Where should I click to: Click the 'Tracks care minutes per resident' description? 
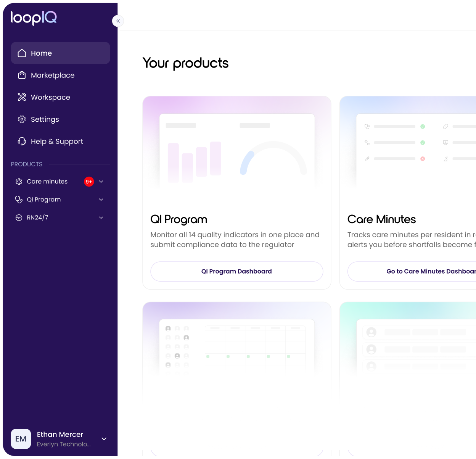point(412,240)
